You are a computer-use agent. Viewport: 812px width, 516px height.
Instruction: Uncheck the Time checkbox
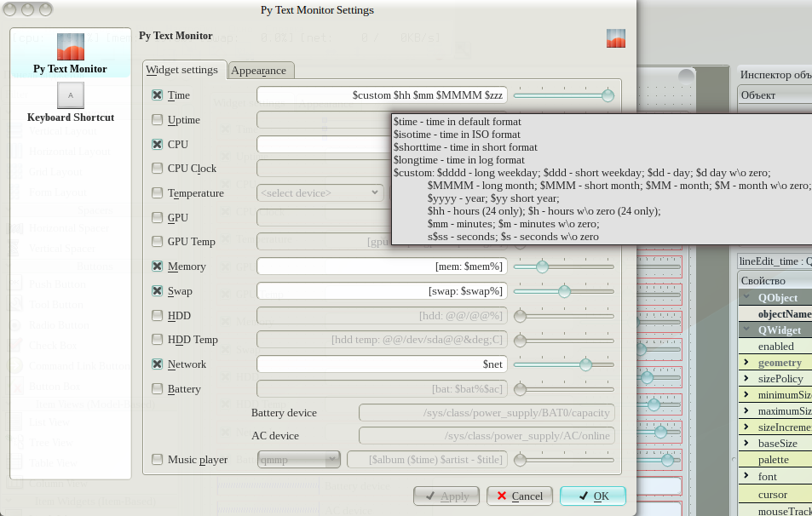point(157,95)
